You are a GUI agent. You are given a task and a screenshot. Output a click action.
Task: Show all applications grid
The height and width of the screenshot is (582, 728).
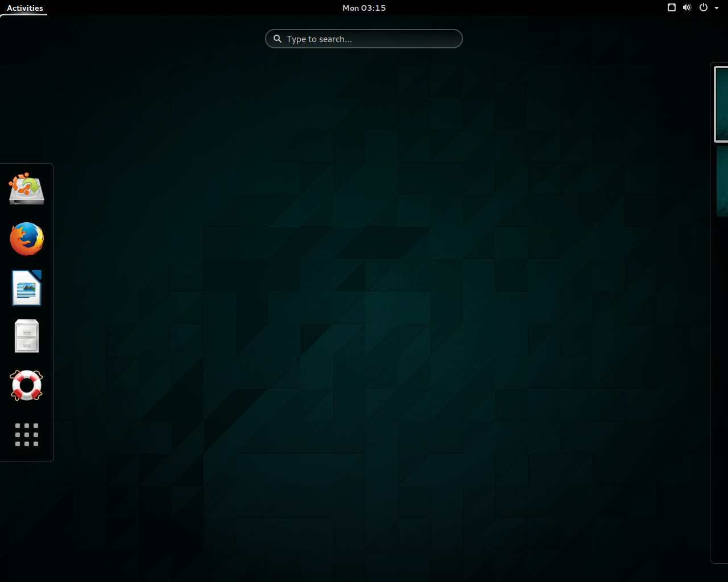pyautogui.click(x=27, y=435)
